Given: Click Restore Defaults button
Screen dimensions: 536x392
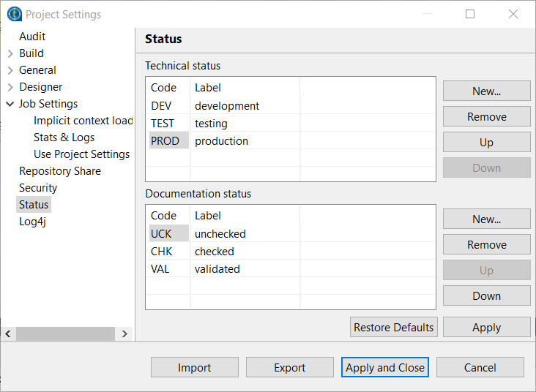Looking at the screenshot, I should [x=393, y=328].
